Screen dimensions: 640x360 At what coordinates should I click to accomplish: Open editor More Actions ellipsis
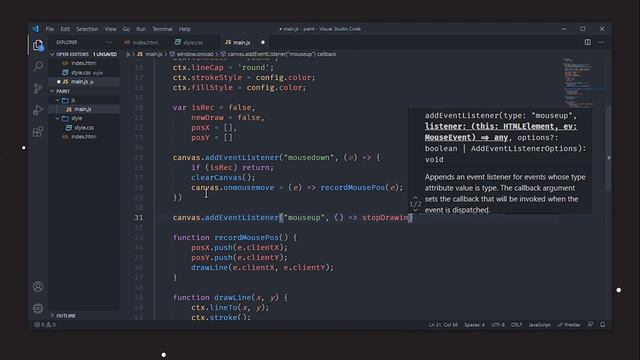click(601, 42)
